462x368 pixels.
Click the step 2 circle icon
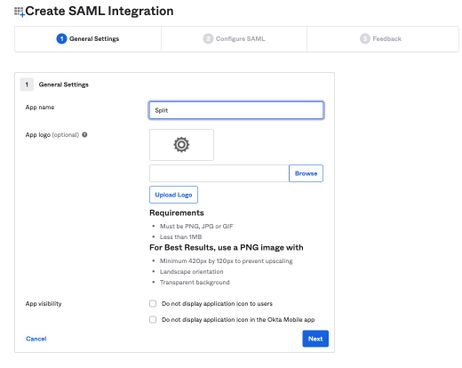(208, 39)
